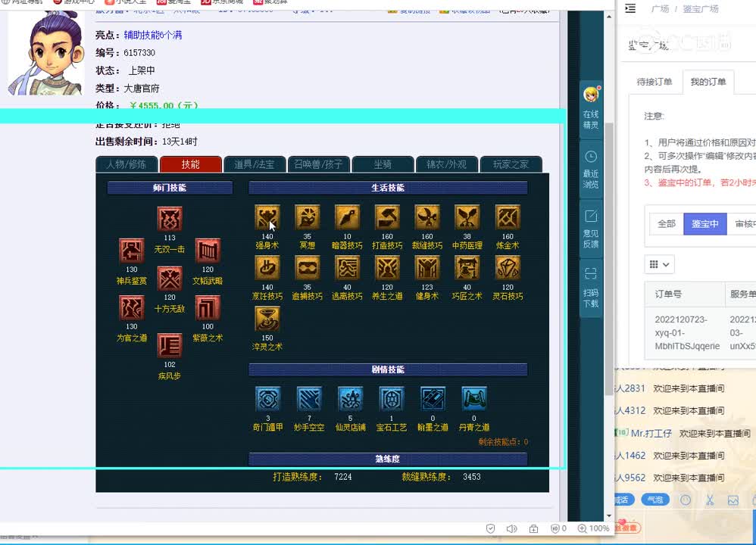This screenshot has width=756, height=545.
Task: Open 扫码下载 QR download sidebar item
Action: point(591,288)
